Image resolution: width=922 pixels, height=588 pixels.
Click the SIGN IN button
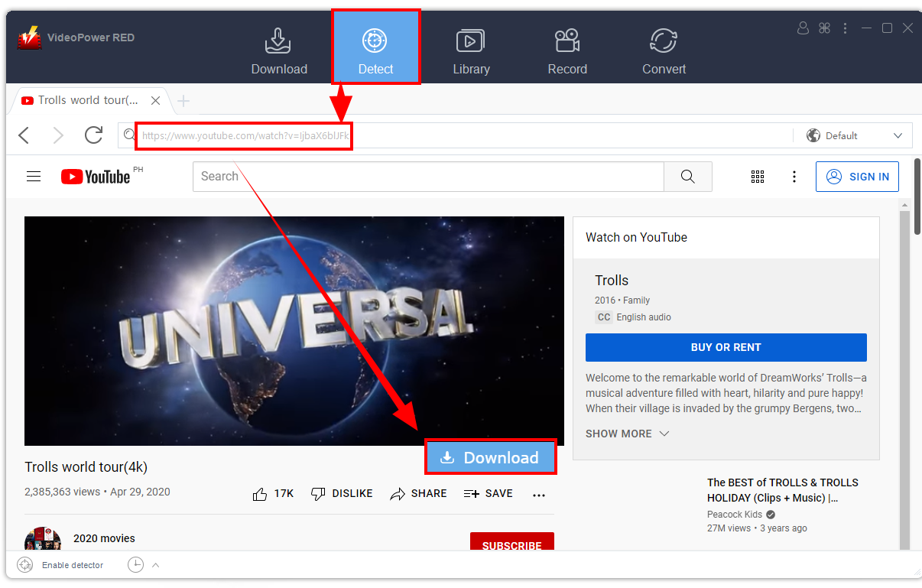[857, 177]
